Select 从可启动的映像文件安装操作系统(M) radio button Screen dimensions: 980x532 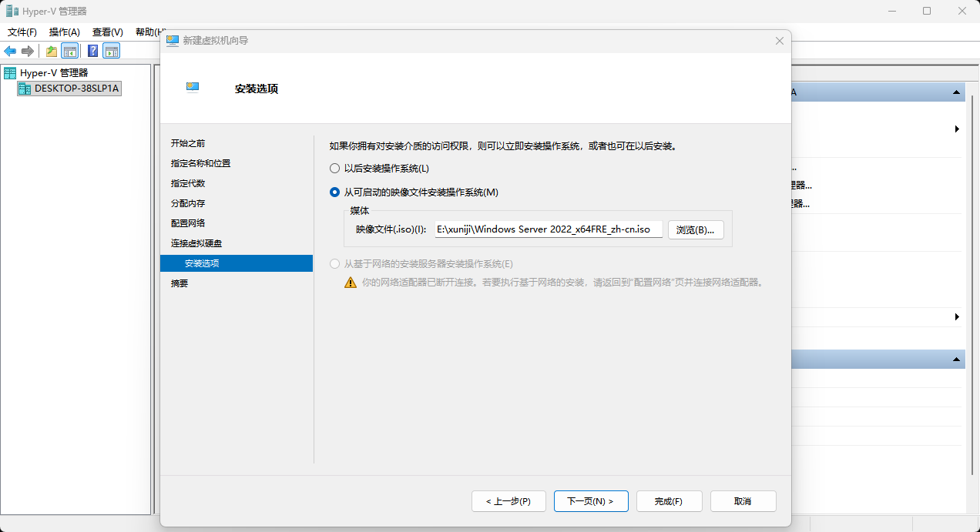(x=334, y=192)
